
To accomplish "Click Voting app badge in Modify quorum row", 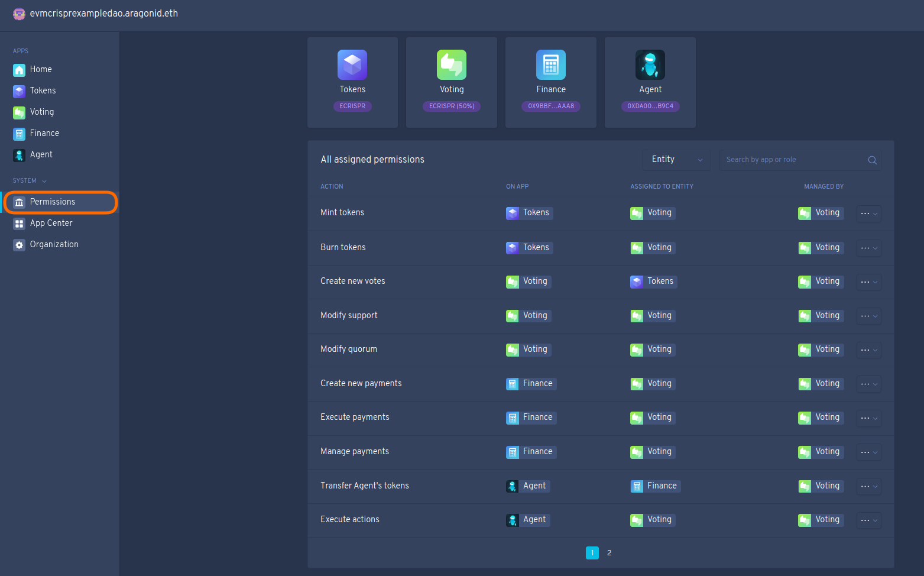I will 529,350.
